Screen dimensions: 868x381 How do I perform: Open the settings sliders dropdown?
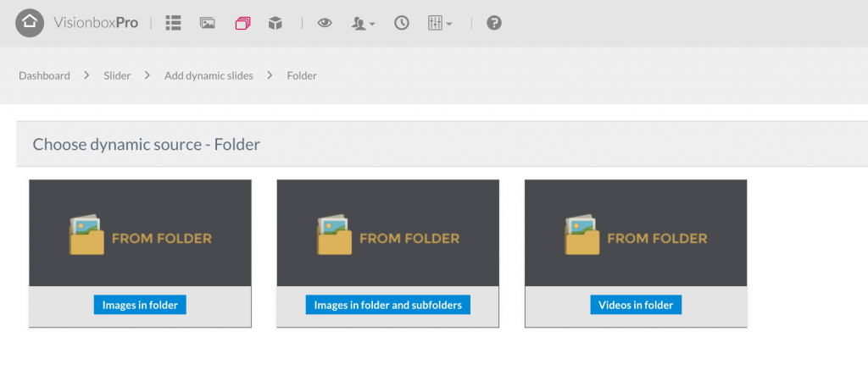pyautogui.click(x=440, y=23)
